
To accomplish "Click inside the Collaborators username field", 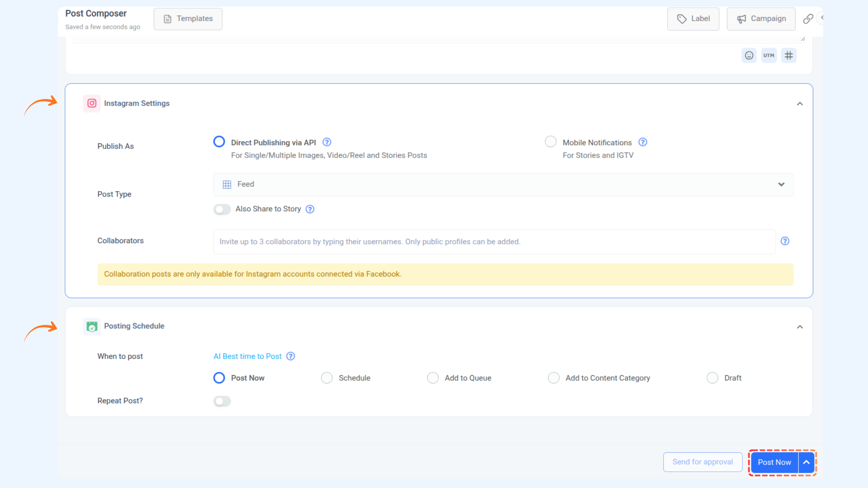I will point(494,242).
